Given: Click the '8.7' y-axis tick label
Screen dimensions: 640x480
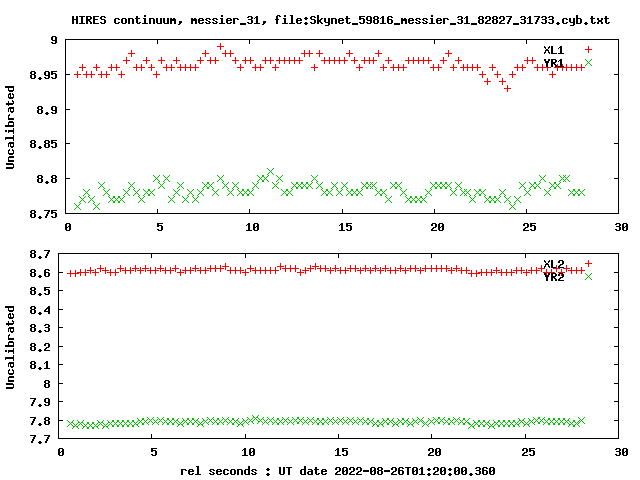Looking at the screenshot, I should point(40,254).
